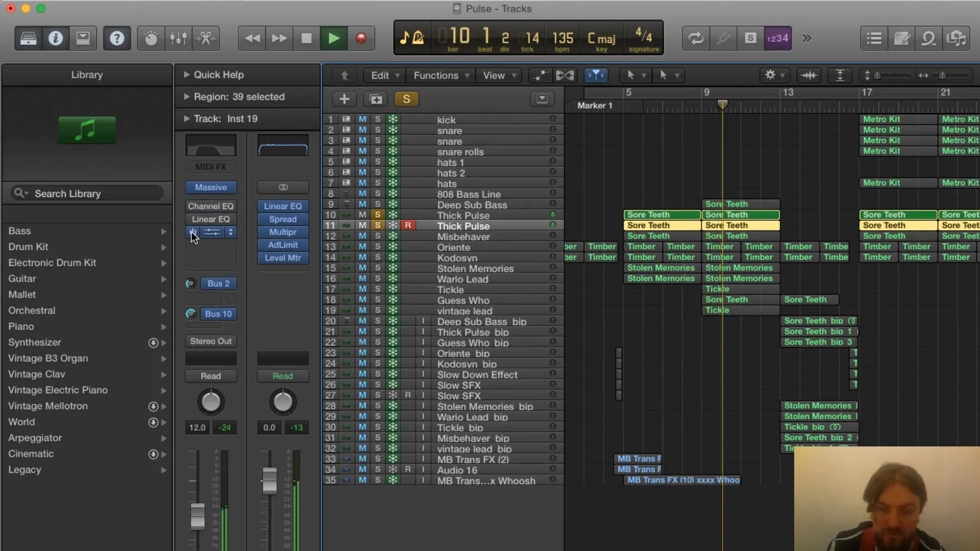The height and width of the screenshot is (551, 980).
Task: Toggle the Tuner button
Action: 723,38
